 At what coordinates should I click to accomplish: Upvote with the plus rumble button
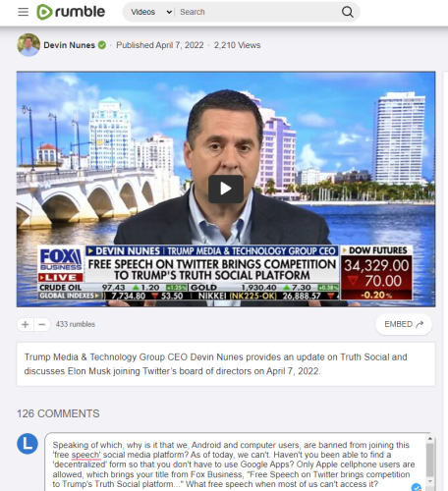click(26, 324)
